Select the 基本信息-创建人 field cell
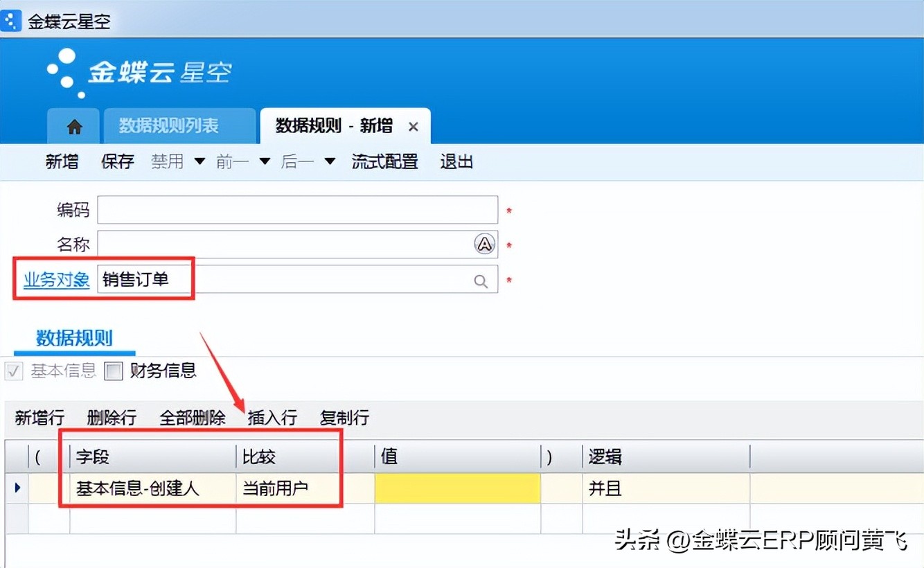 tap(153, 488)
